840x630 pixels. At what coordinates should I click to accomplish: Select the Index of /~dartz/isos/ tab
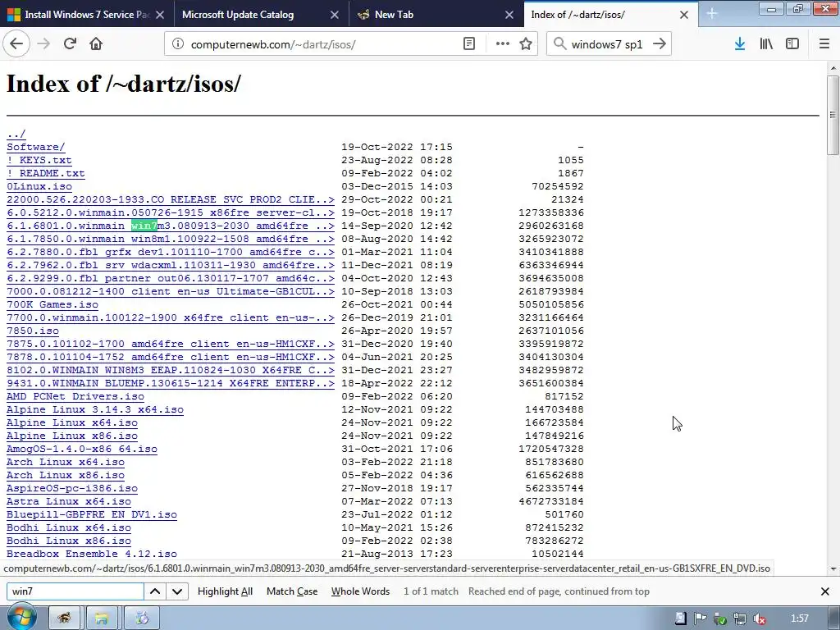(x=610, y=15)
